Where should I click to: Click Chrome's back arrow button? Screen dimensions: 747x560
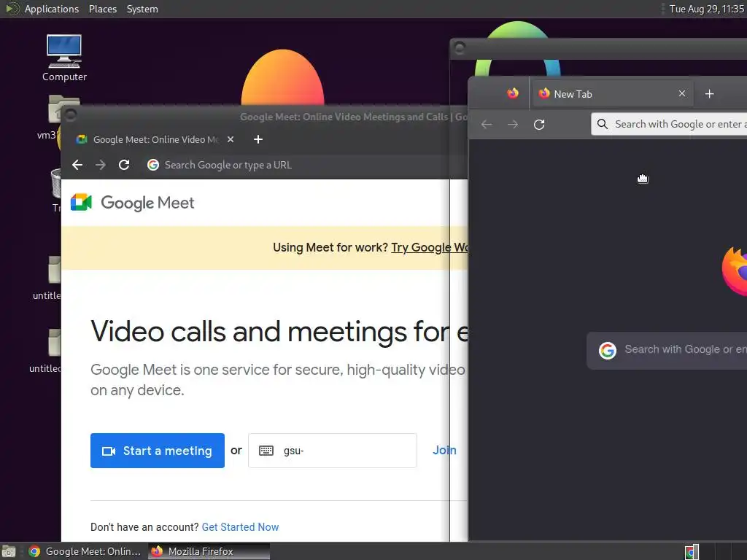[77, 165]
